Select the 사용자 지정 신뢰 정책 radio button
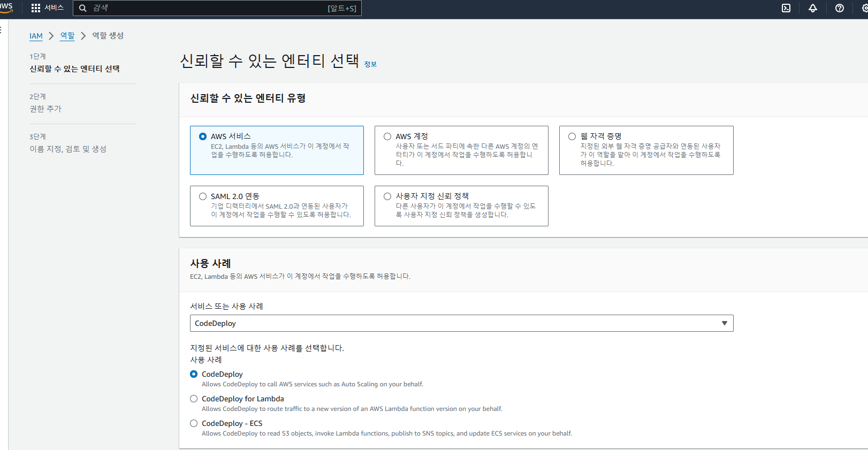This screenshot has width=868, height=450. pyautogui.click(x=387, y=196)
